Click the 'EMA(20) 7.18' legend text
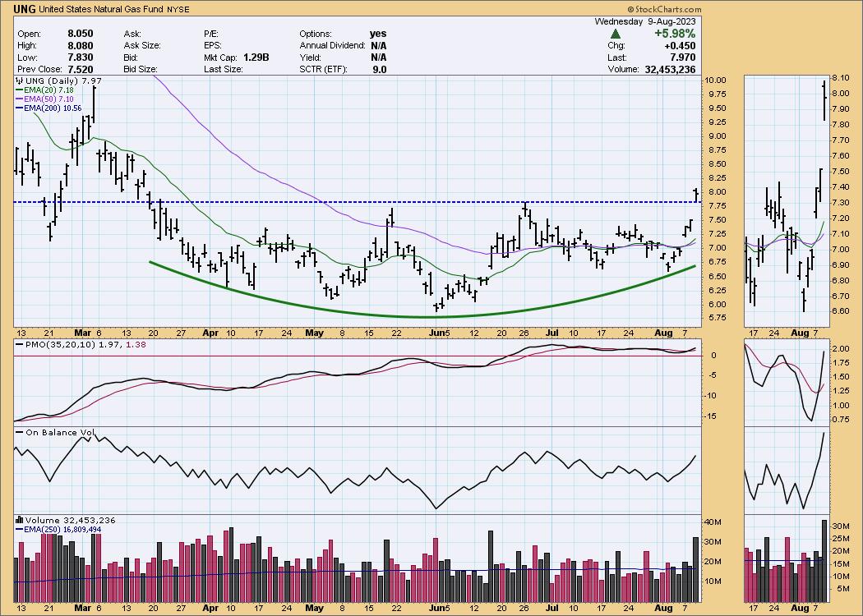Screen dimensions: 863x616 coord(49,90)
